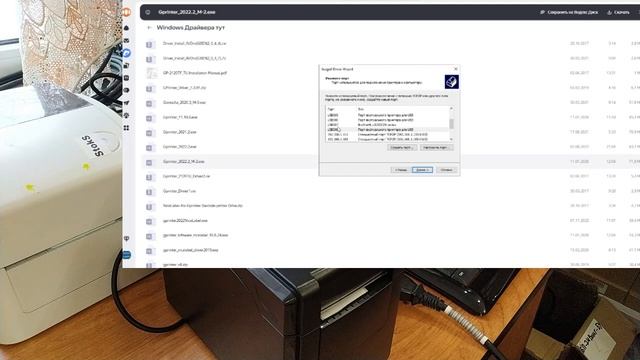Select the GP-2120TF_TU Installation Manual.pdf file name

195,73
